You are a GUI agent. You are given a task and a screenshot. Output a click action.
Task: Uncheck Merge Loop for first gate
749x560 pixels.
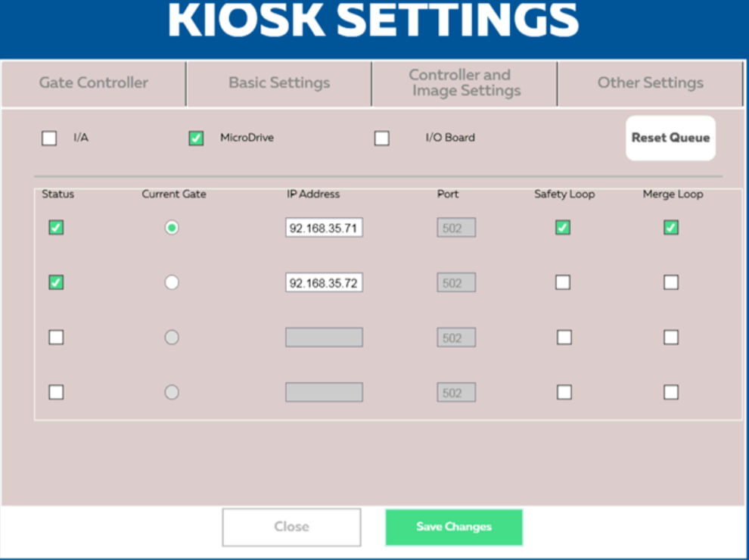click(x=671, y=228)
